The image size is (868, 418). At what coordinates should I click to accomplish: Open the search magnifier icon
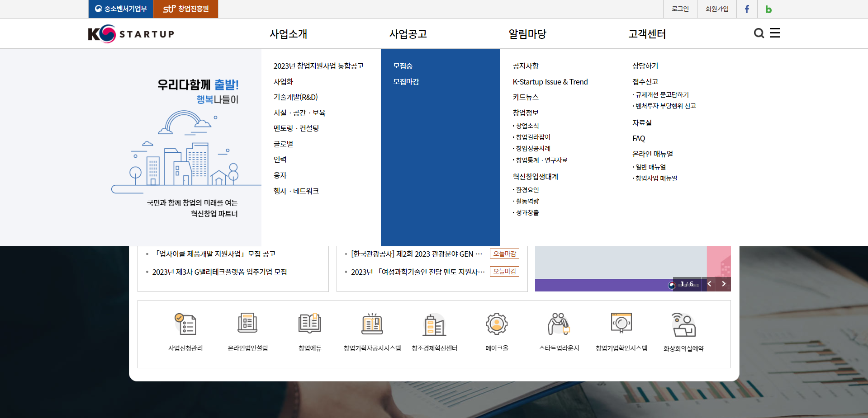759,33
